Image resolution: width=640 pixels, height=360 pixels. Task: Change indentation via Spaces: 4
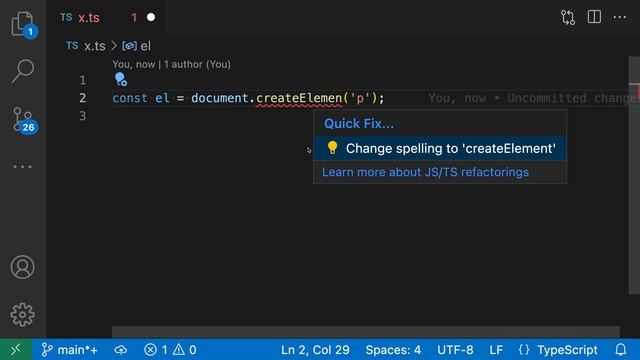[x=393, y=350]
